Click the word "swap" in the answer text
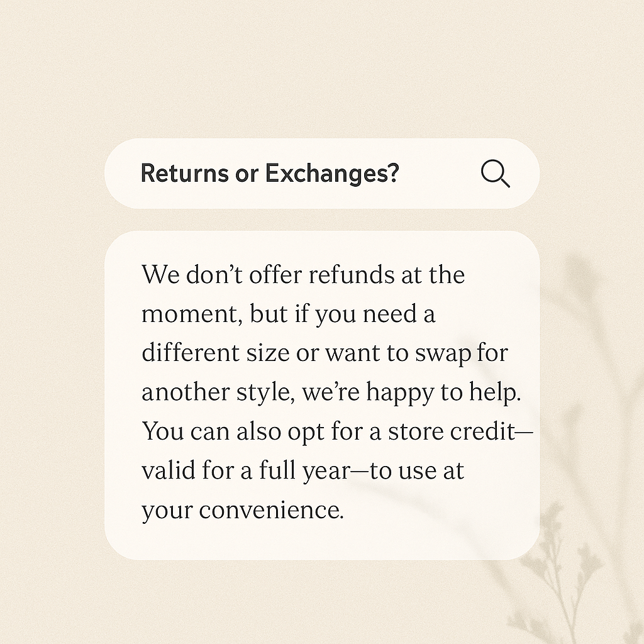 (x=442, y=355)
